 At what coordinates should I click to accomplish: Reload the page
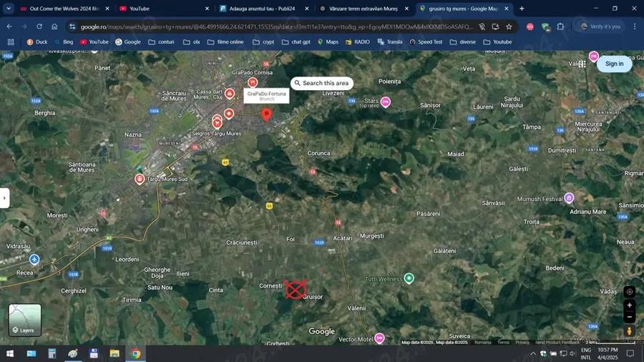[39, 26]
